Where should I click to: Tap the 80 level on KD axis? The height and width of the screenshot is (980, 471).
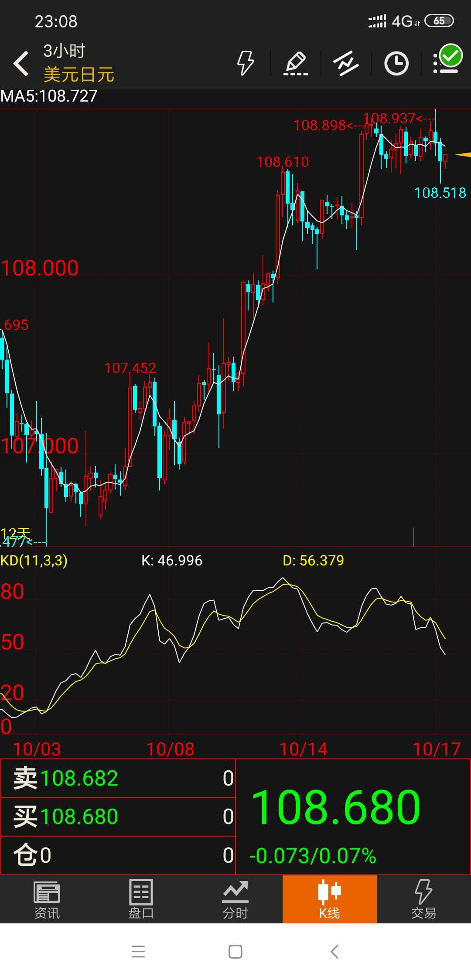coord(12,592)
